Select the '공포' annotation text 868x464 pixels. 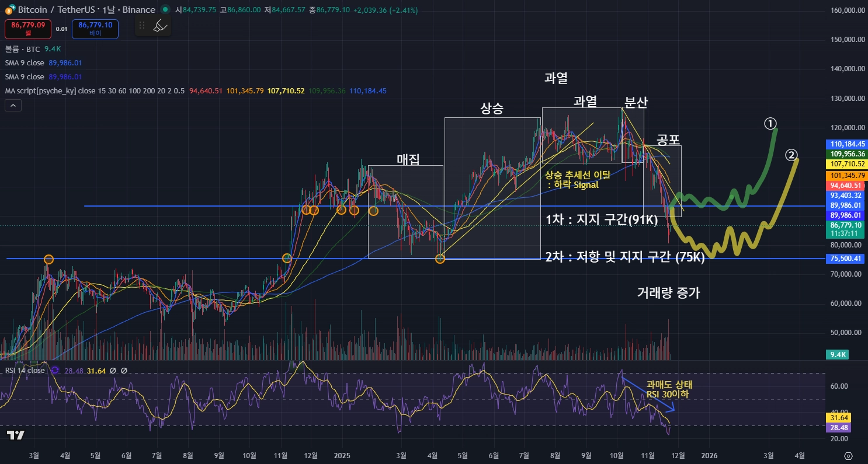click(668, 139)
